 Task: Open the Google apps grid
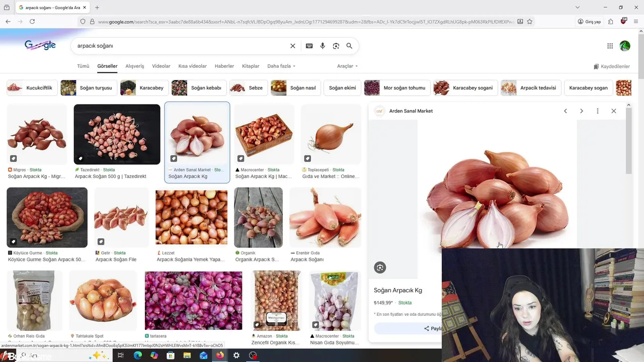pyautogui.click(x=610, y=46)
